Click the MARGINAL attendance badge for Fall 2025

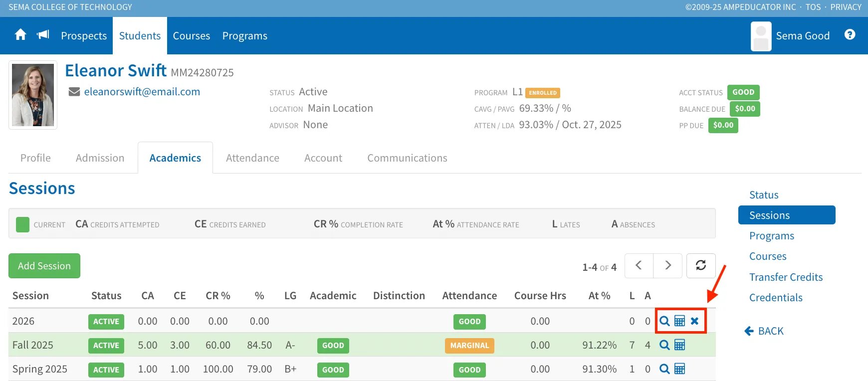pyautogui.click(x=469, y=346)
